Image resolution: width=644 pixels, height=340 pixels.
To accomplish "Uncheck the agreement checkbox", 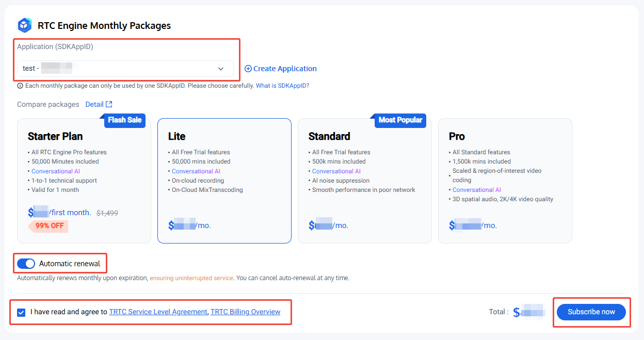I will [x=21, y=312].
